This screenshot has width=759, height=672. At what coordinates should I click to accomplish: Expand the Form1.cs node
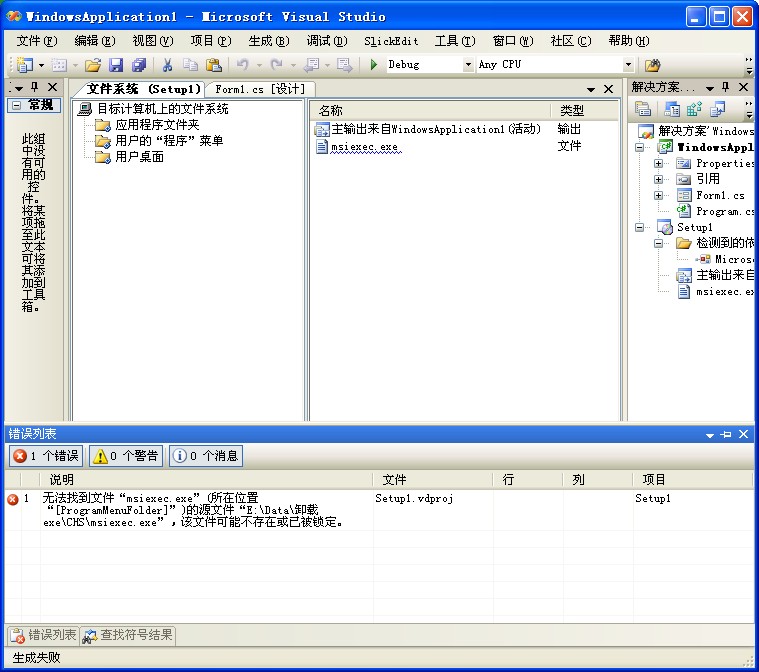[x=658, y=195]
